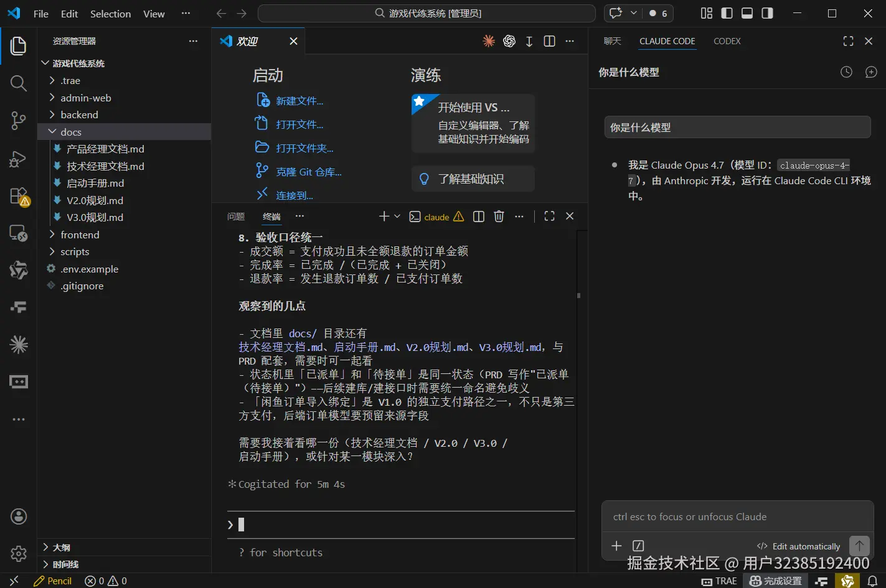Expand the backend folder

[125, 114]
